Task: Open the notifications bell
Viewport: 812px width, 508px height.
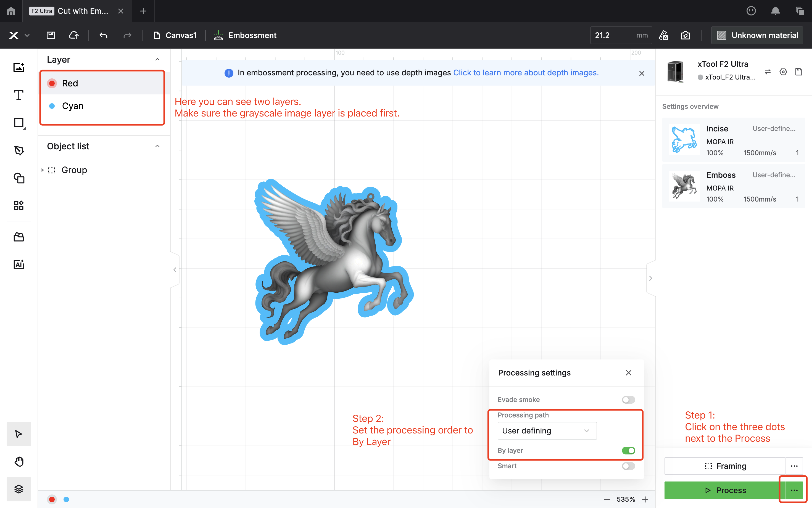Action: [775, 11]
